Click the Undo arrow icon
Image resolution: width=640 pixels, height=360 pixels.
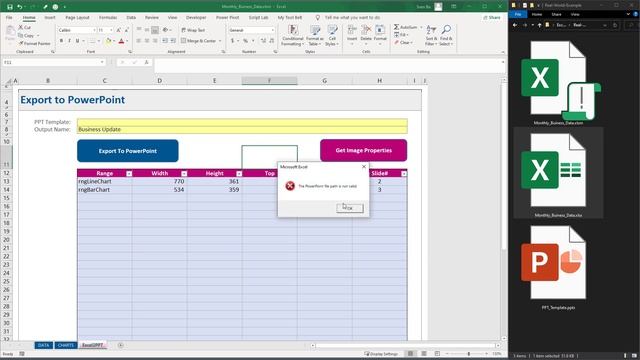20,7
